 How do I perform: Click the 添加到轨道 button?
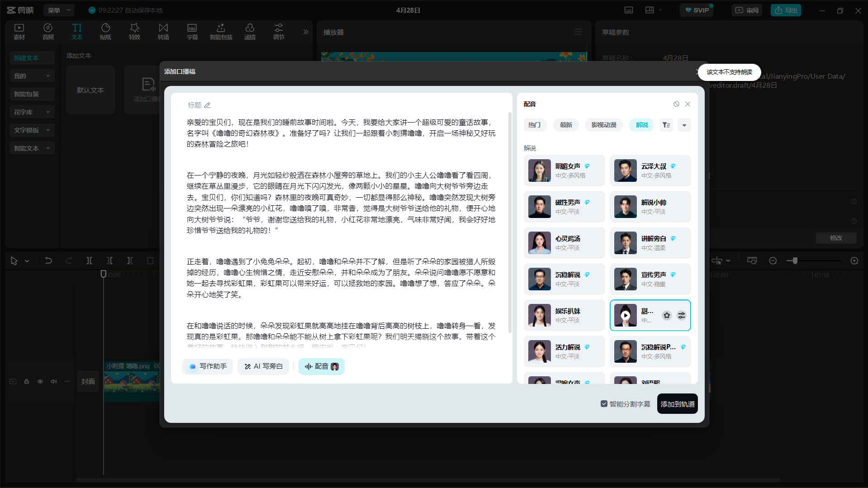point(677,404)
